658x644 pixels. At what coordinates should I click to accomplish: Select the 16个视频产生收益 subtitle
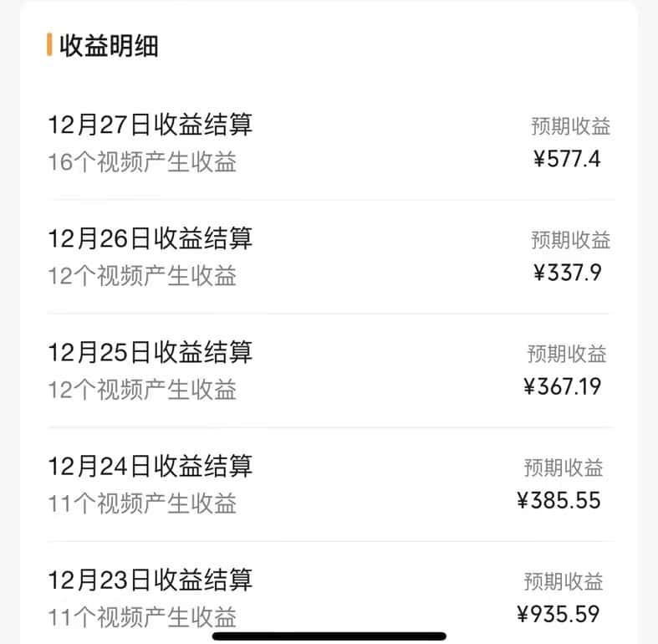(x=142, y=161)
